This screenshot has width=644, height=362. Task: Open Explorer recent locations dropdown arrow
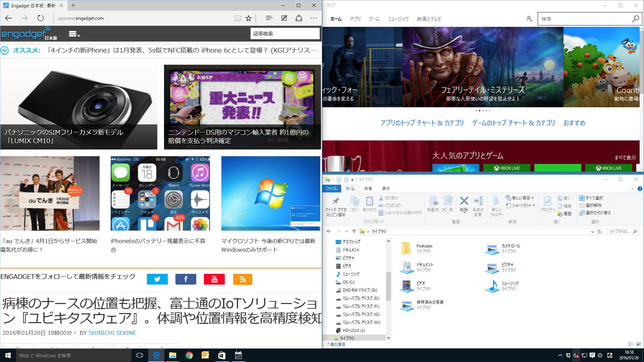tap(346, 231)
